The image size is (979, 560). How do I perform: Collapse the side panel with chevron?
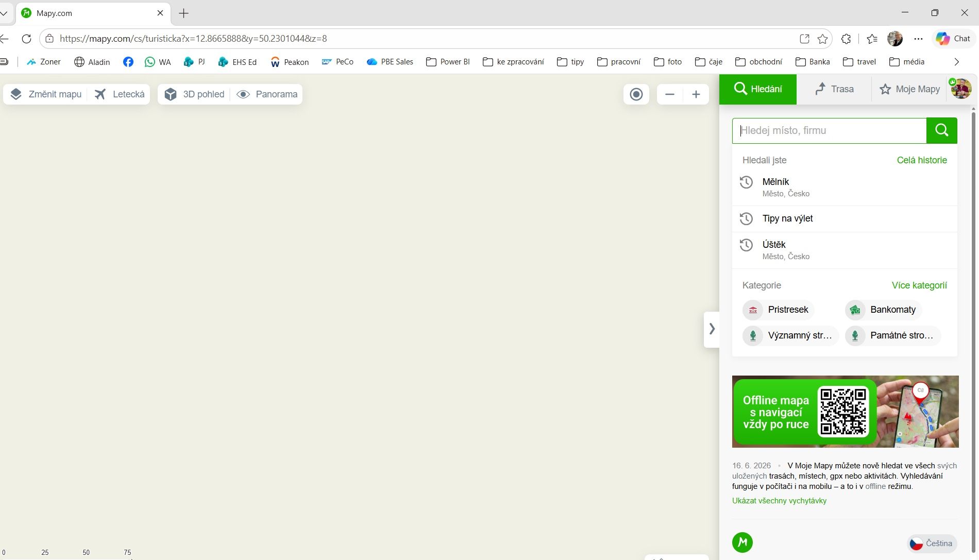[x=712, y=329]
